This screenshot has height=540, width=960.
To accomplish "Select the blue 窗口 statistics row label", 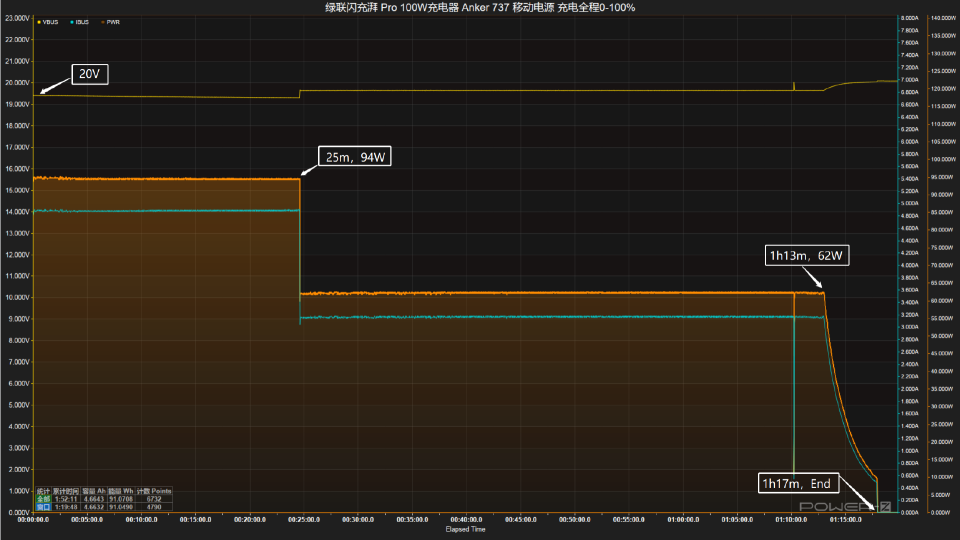I will coord(43,507).
